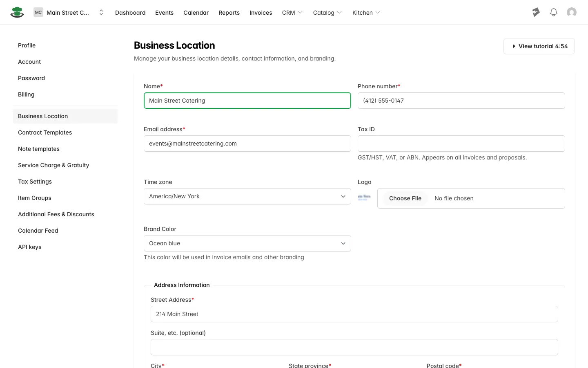Open Note templates in the sidebar
The image size is (588, 368).
pyautogui.click(x=65, y=149)
